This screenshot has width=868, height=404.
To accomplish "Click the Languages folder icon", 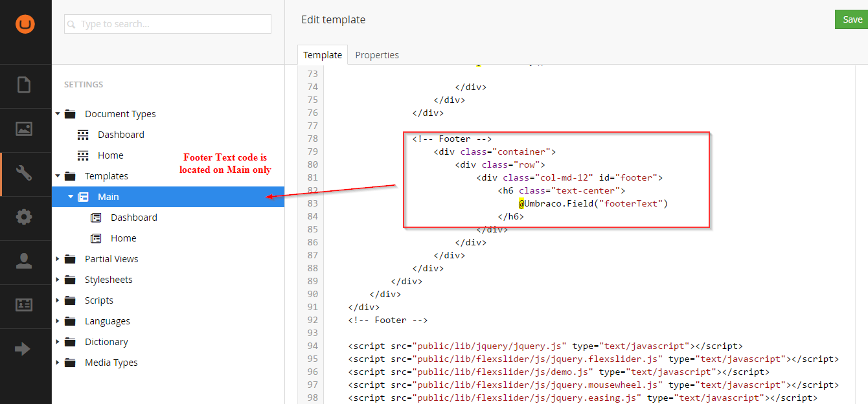I will (x=70, y=321).
